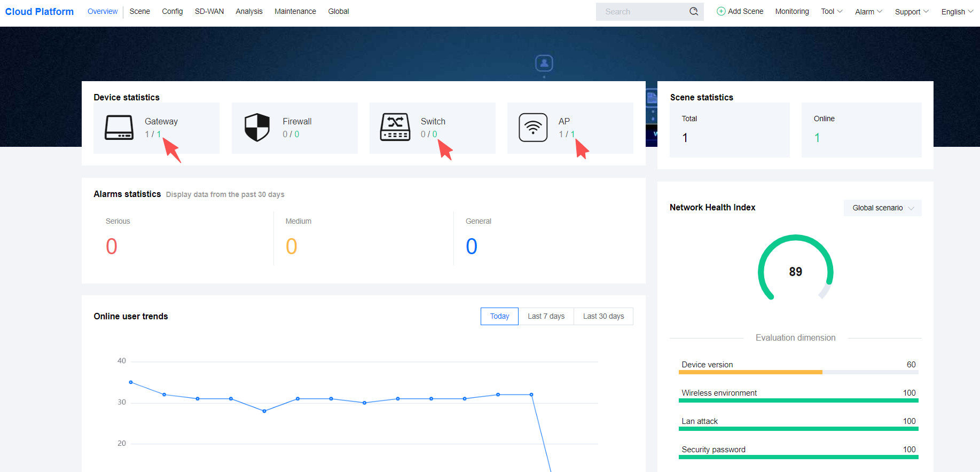Expand the Global scenario dropdown
This screenshot has height=472, width=980.
(x=883, y=208)
